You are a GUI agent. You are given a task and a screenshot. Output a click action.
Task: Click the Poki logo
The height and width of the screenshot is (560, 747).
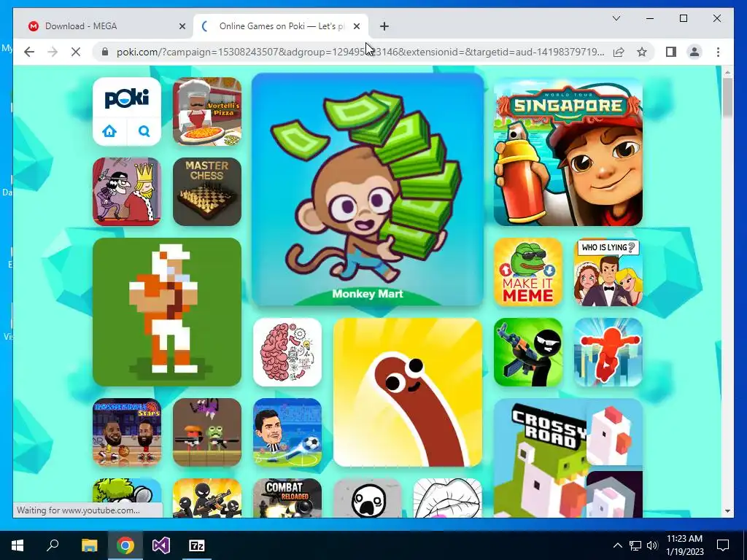pyautogui.click(x=127, y=98)
